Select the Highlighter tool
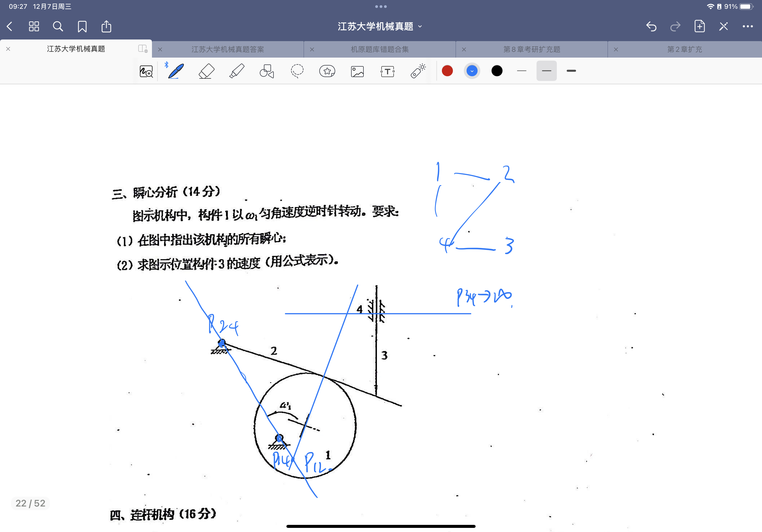This screenshot has height=532, width=762. 236,71
